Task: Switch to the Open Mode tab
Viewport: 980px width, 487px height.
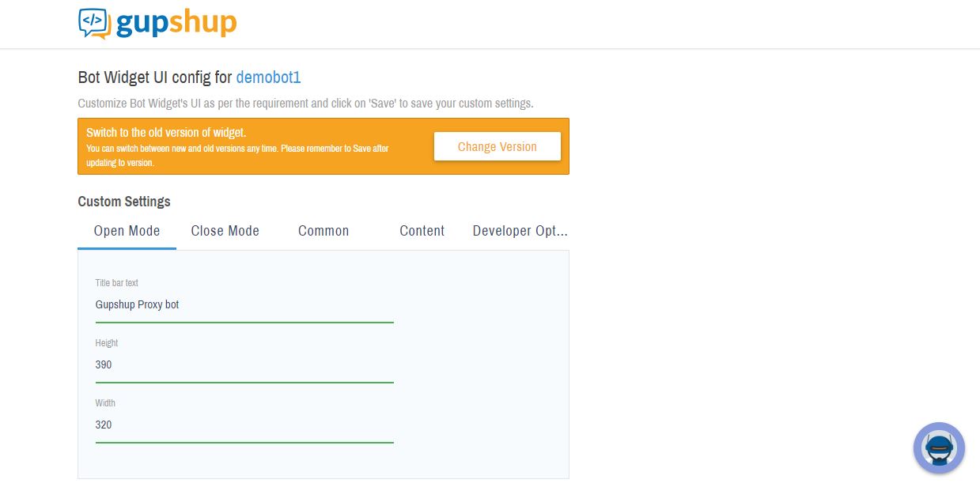Action: tap(127, 231)
